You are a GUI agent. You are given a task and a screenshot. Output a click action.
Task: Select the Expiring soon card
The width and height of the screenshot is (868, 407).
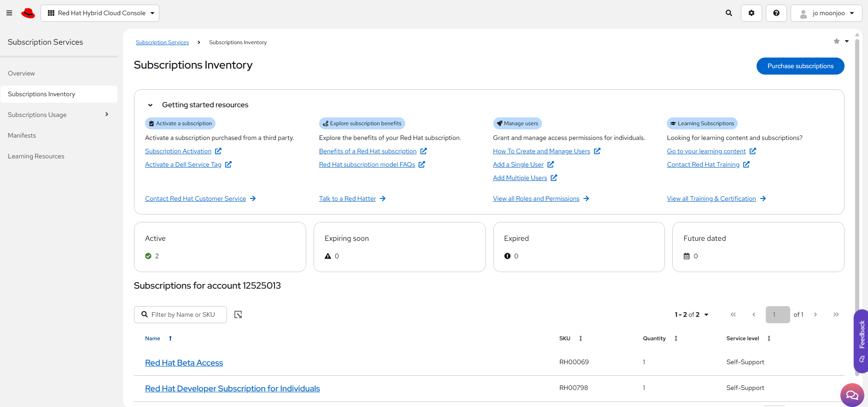point(400,247)
